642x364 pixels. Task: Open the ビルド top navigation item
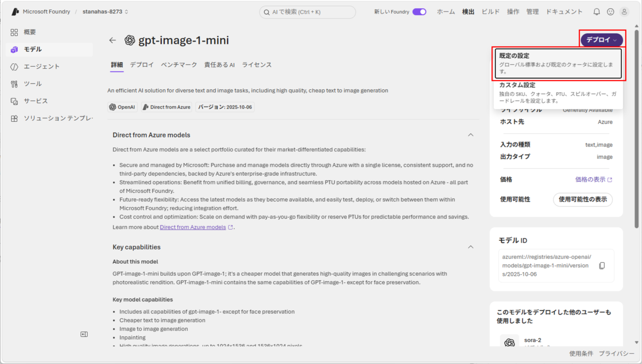coord(490,12)
